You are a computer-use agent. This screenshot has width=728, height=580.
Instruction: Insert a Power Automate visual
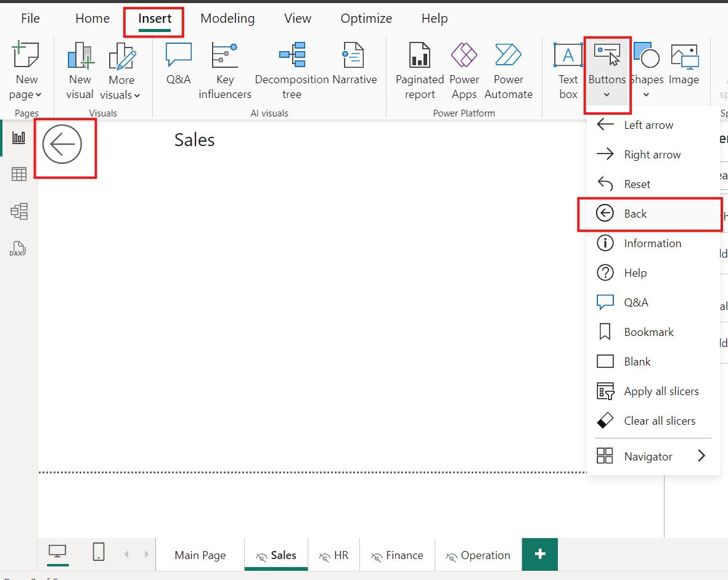tap(508, 57)
